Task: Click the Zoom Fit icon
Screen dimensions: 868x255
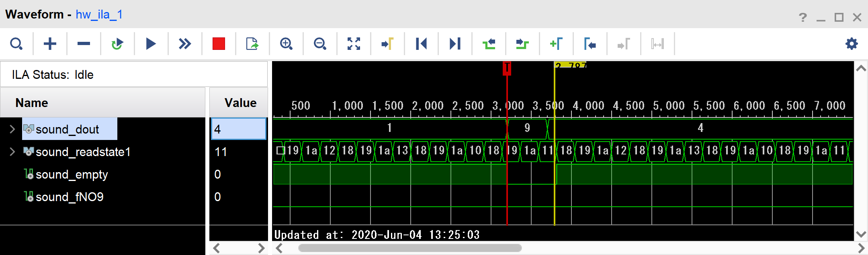Action: pyautogui.click(x=354, y=43)
